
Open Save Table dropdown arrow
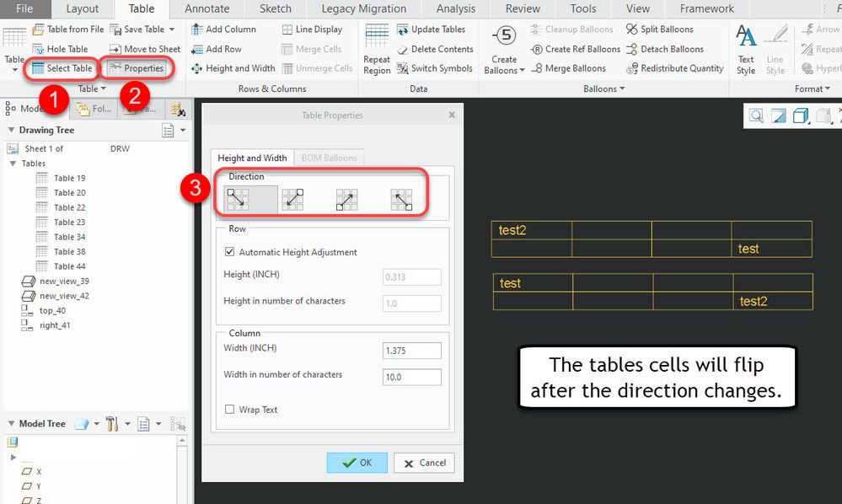tap(172, 29)
